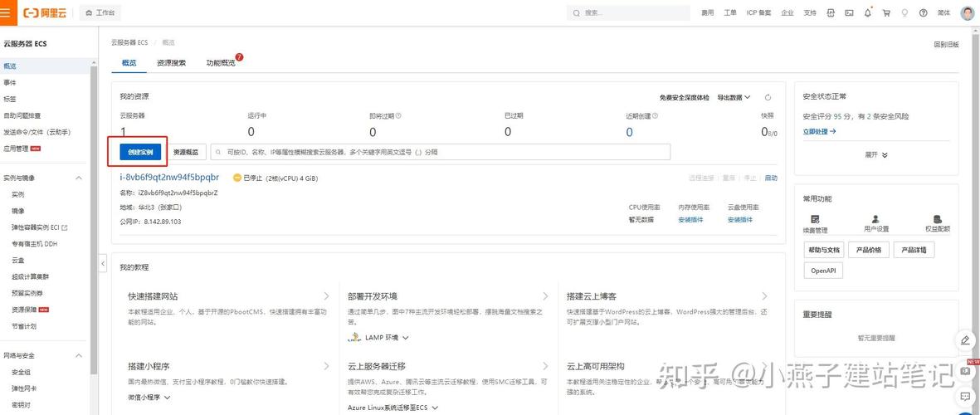Expand 微信小程序 dropdown
The width and height of the screenshot is (980, 415).
149,397
